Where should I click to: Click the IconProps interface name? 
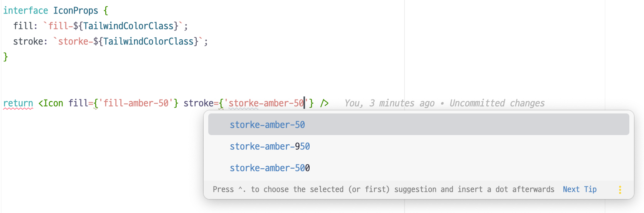click(x=76, y=10)
